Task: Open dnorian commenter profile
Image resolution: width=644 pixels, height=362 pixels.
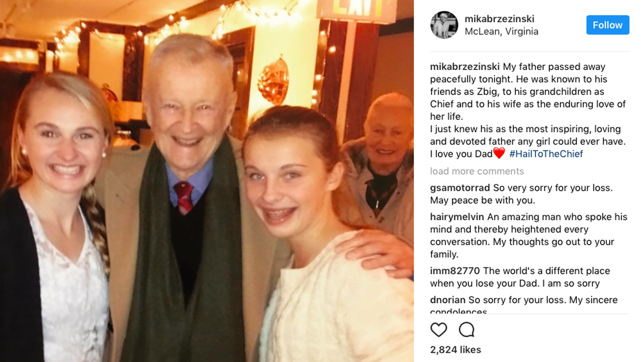Action: point(448,300)
